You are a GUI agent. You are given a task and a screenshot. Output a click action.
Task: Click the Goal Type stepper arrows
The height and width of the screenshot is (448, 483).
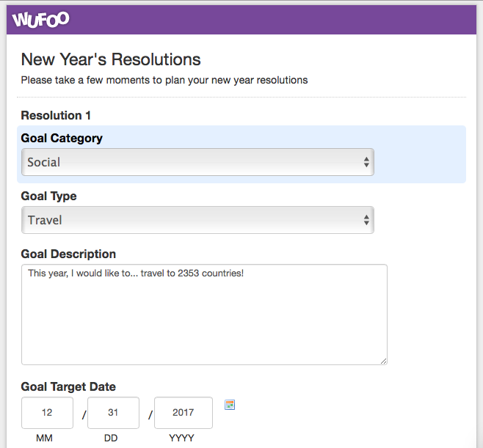point(366,220)
